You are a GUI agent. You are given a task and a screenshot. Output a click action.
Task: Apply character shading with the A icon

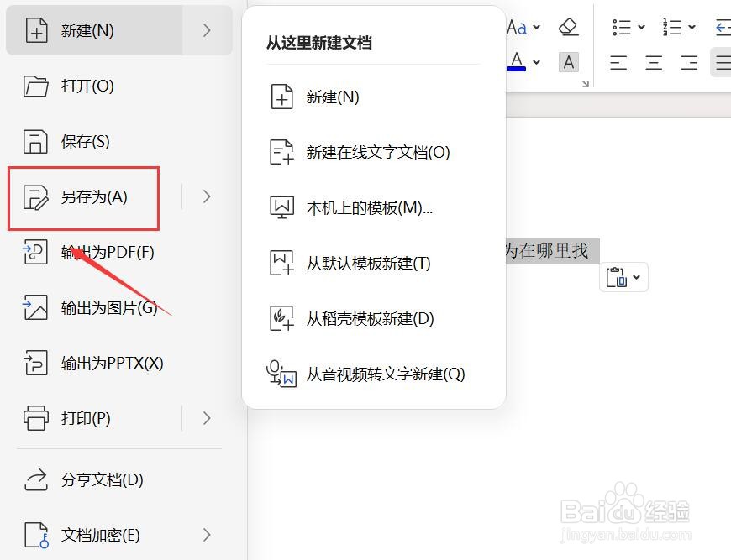tap(569, 61)
